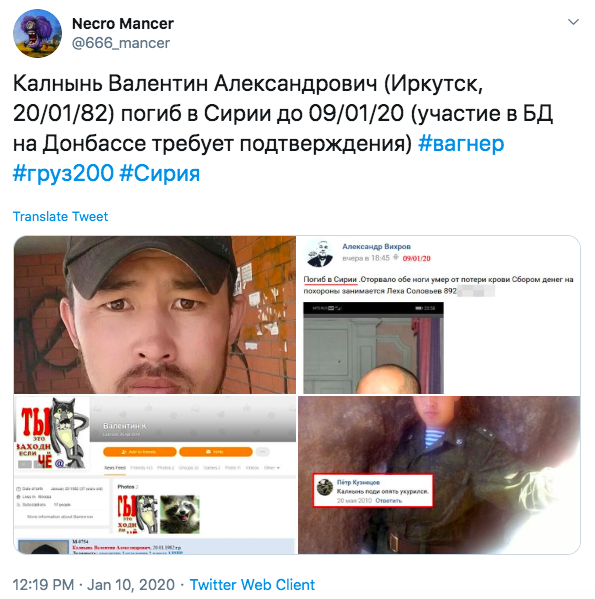
Task: Open the #груз200 hashtag
Action: tap(63, 173)
